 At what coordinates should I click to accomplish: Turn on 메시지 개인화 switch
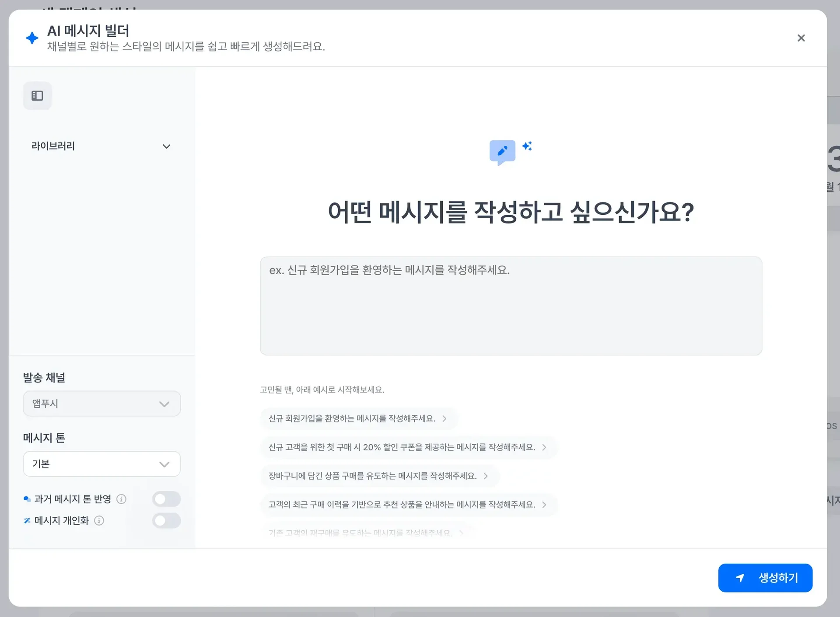(166, 520)
